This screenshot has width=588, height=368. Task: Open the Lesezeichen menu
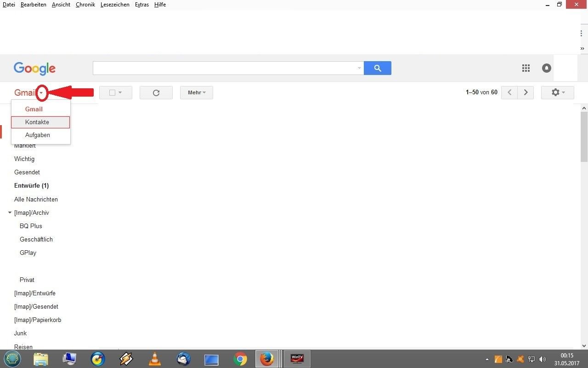pyautogui.click(x=115, y=5)
